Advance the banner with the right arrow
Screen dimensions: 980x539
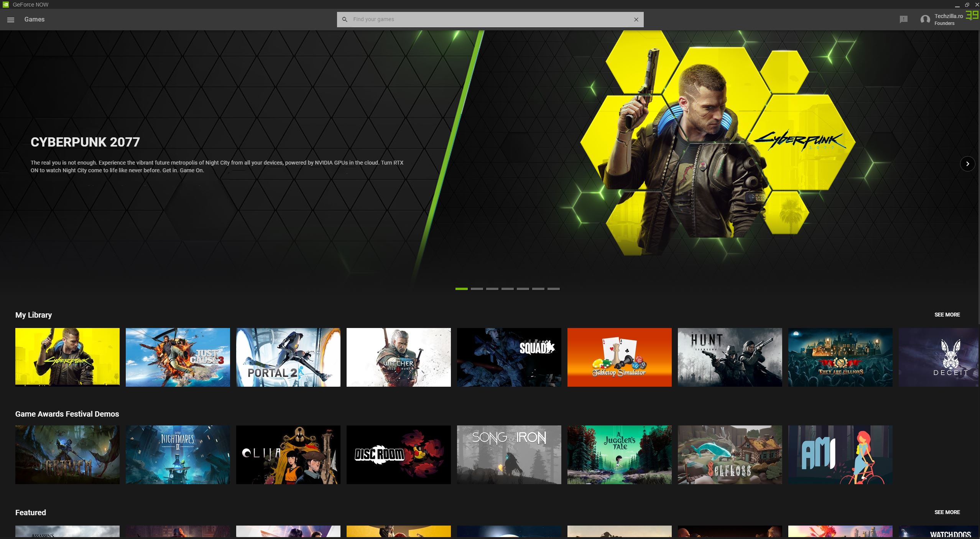(967, 164)
